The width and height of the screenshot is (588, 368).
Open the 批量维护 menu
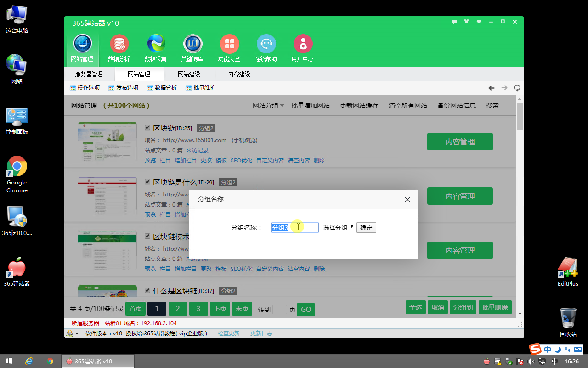pyautogui.click(x=200, y=88)
